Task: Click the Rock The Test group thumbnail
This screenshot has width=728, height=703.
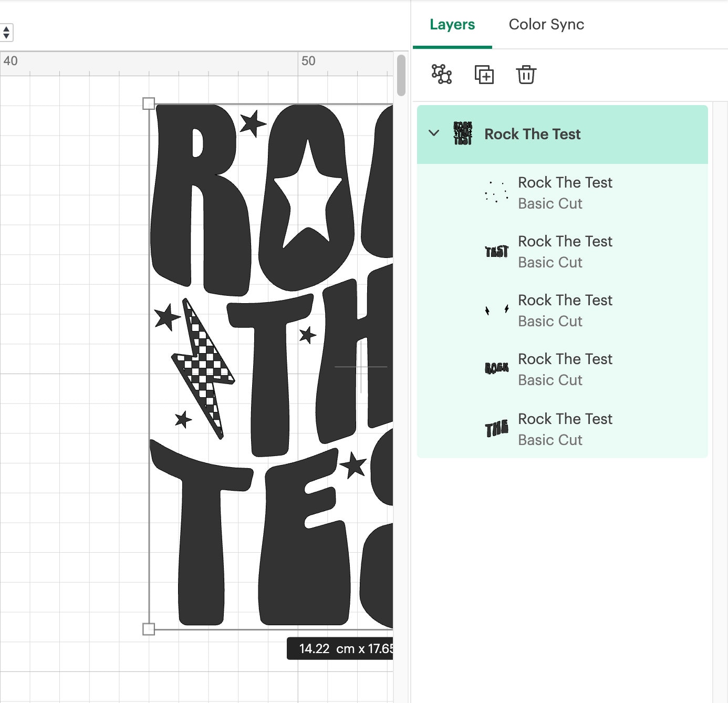Action: click(462, 134)
